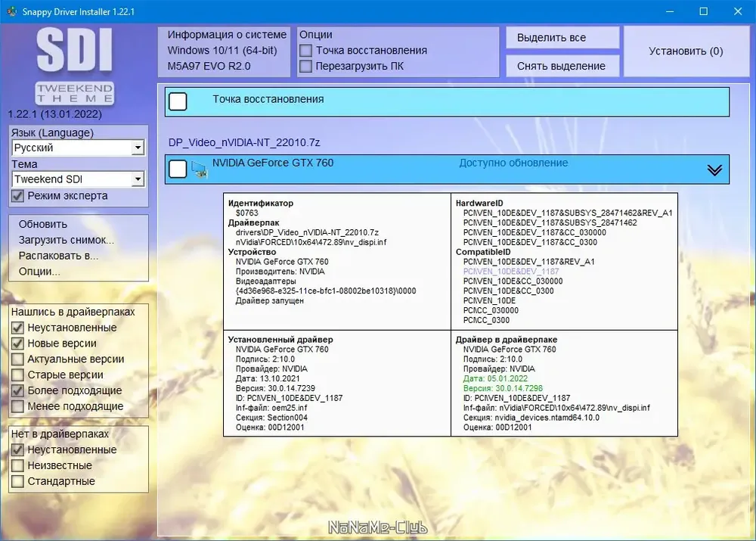The width and height of the screenshot is (756, 541).
Task: Click the GeForce GTX 760 device icon
Action: click(x=199, y=169)
